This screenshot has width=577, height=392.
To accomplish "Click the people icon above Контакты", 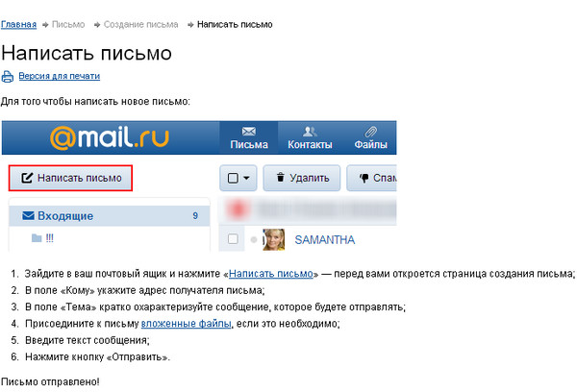I will point(310,132).
